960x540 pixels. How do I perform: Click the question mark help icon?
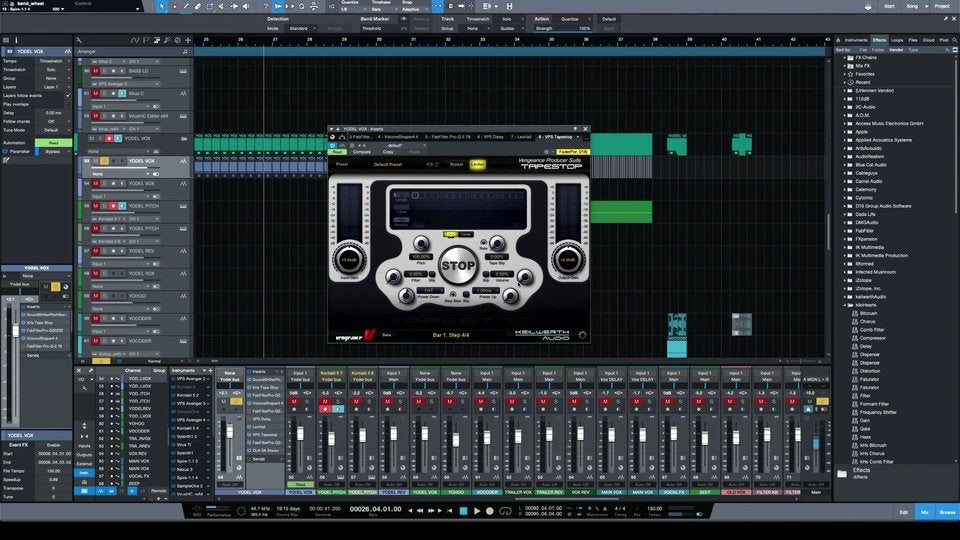(x=265, y=6)
